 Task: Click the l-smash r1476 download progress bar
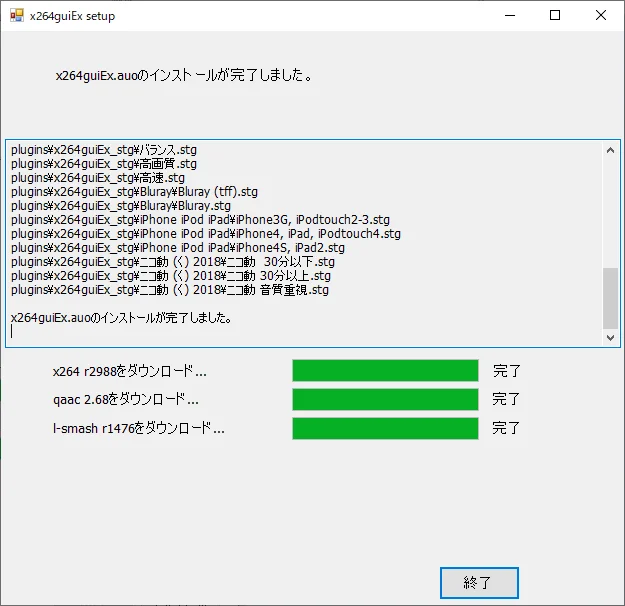(x=385, y=428)
